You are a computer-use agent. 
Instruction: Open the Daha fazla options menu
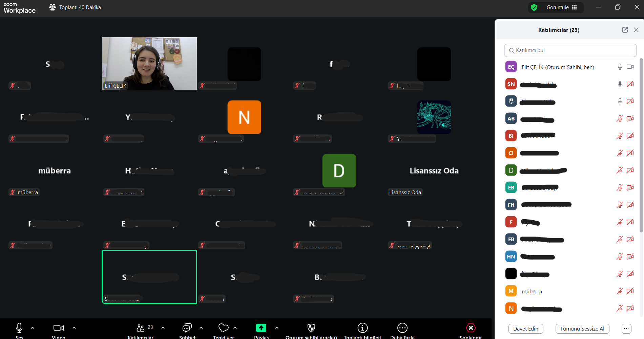pos(402,328)
